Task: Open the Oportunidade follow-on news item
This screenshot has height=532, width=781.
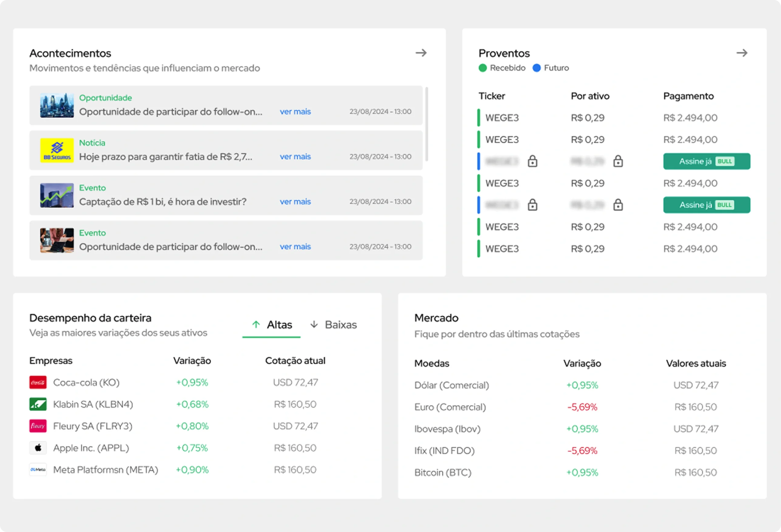Action: point(171,112)
